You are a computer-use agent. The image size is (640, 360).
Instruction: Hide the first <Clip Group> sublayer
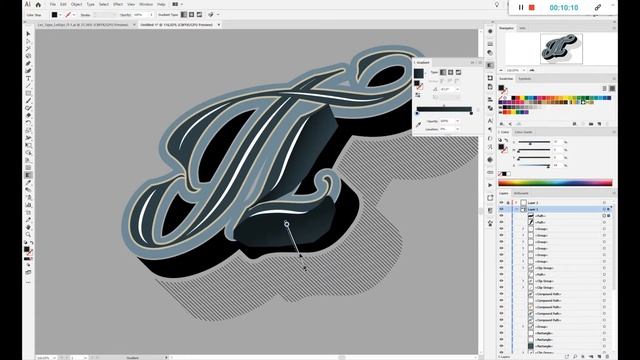(502, 268)
